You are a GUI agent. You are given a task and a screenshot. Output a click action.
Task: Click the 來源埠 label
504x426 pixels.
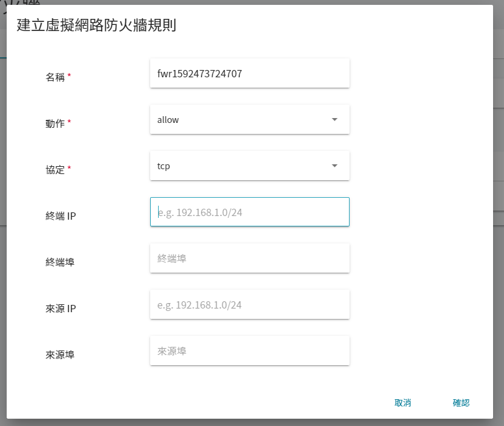click(x=60, y=355)
